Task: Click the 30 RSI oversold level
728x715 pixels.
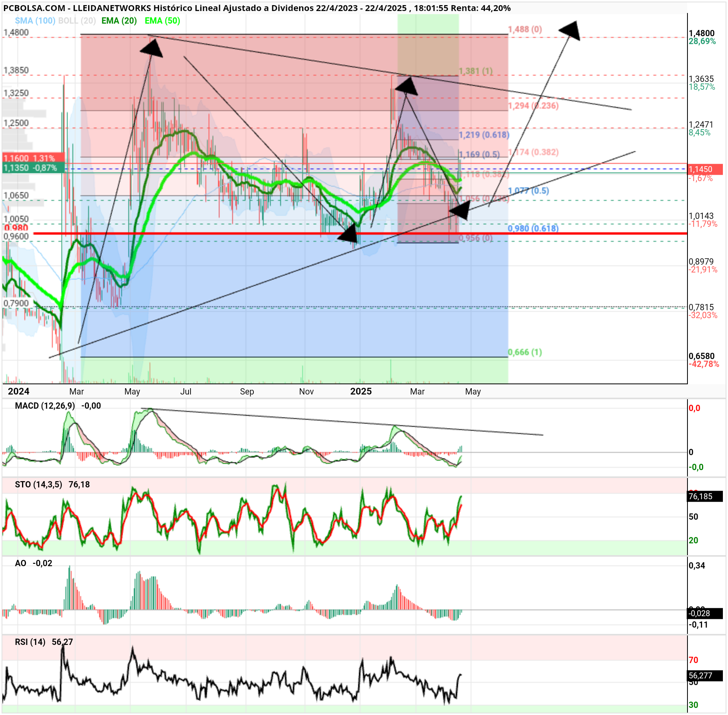Action: point(693,705)
